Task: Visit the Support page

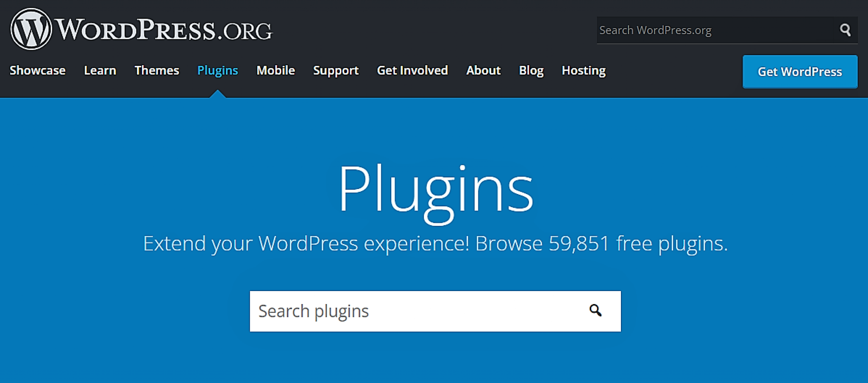Action: (x=336, y=70)
